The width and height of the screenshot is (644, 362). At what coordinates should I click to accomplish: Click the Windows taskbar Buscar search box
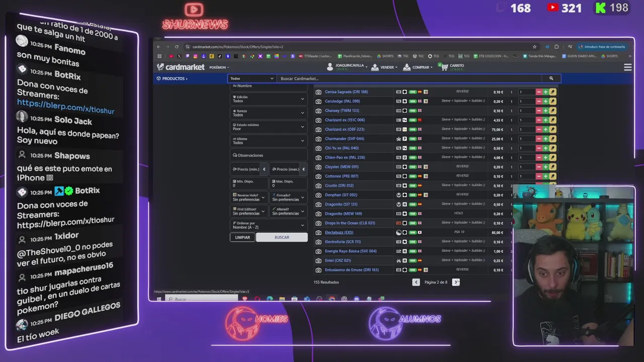tap(201, 299)
